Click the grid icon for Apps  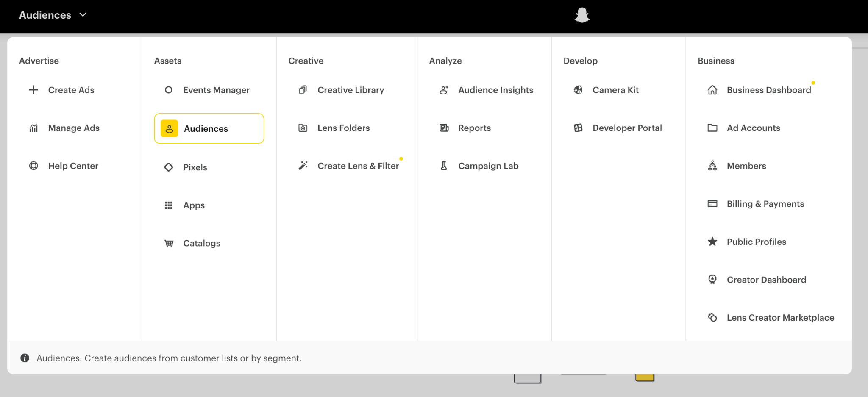169,205
